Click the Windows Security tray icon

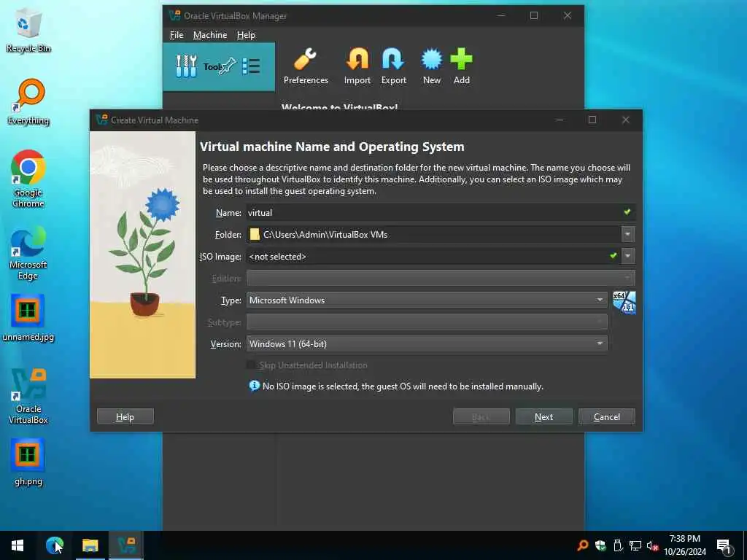pos(600,545)
